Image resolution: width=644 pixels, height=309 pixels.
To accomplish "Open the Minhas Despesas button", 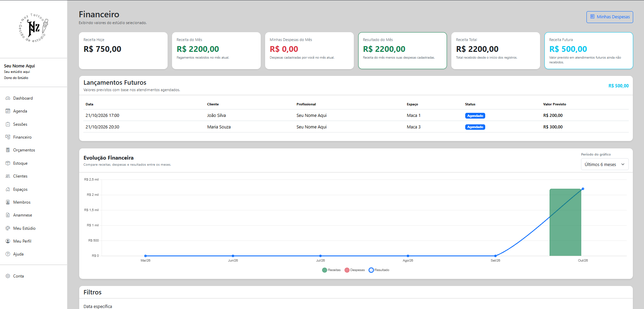I will pos(609,17).
